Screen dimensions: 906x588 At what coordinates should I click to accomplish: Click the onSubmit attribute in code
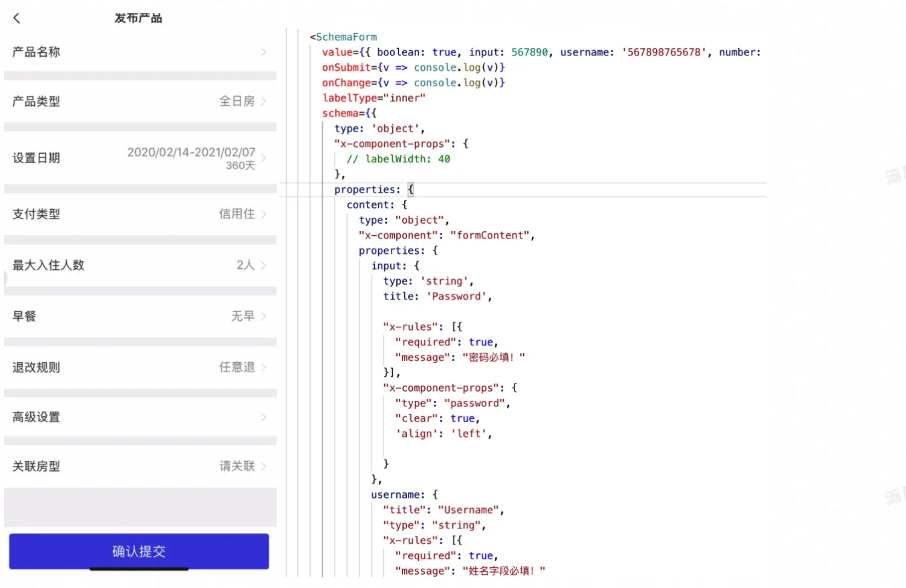pyautogui.click(x=346, y=67)
